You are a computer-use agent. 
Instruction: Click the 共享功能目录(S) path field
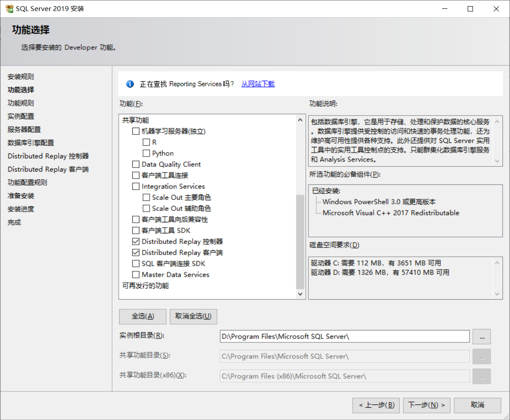pos(345,356)
